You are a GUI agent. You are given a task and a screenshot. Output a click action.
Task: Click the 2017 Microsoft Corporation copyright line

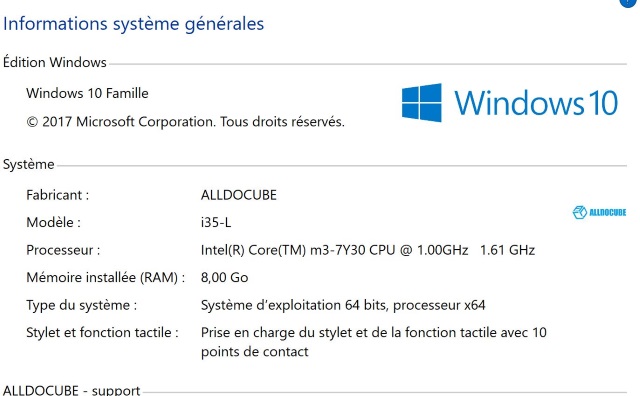[185, 122]
